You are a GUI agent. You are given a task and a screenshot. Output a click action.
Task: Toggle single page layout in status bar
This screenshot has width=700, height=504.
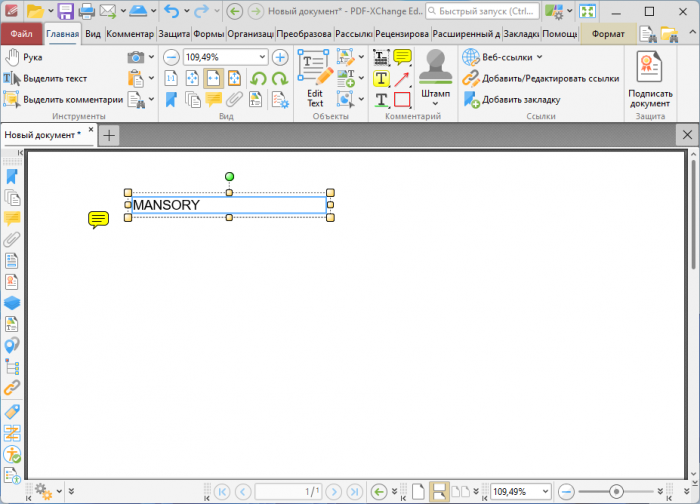tap(418, 491)
